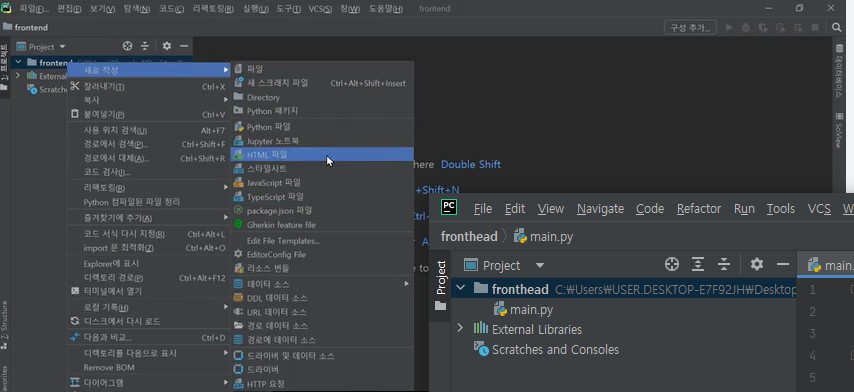Click the Jupyter 노트북 icon
This screenshot has height=392, width=854.
pyautogui.click(x=238, y=141)
